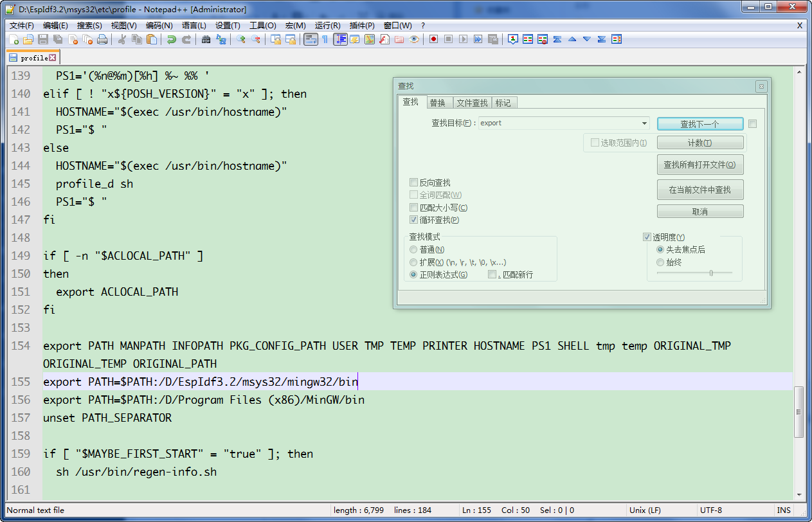Uncheck 循环查找 checkbox
The width and height of the screenshot is (812, 522).
click(x=413, y=220)
